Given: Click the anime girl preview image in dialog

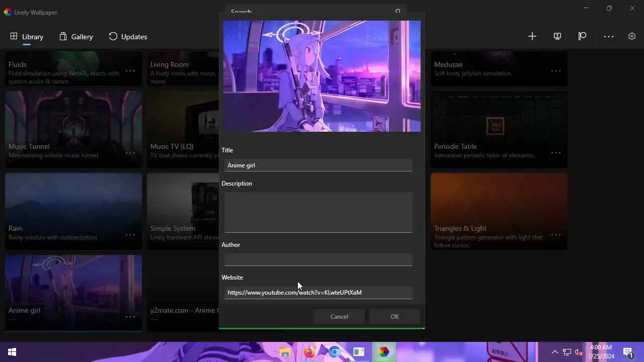Looking at the screenshot, I should pyautogui.click(x=322, y=76).
